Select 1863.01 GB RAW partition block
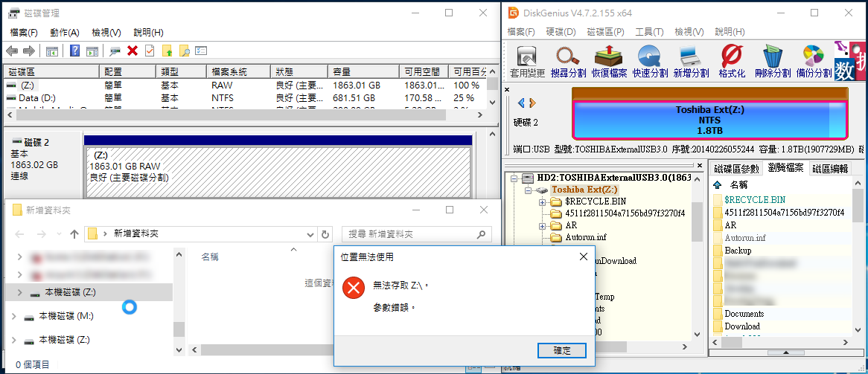The height and width of the screenshot is (374, 868). (278, 172)
